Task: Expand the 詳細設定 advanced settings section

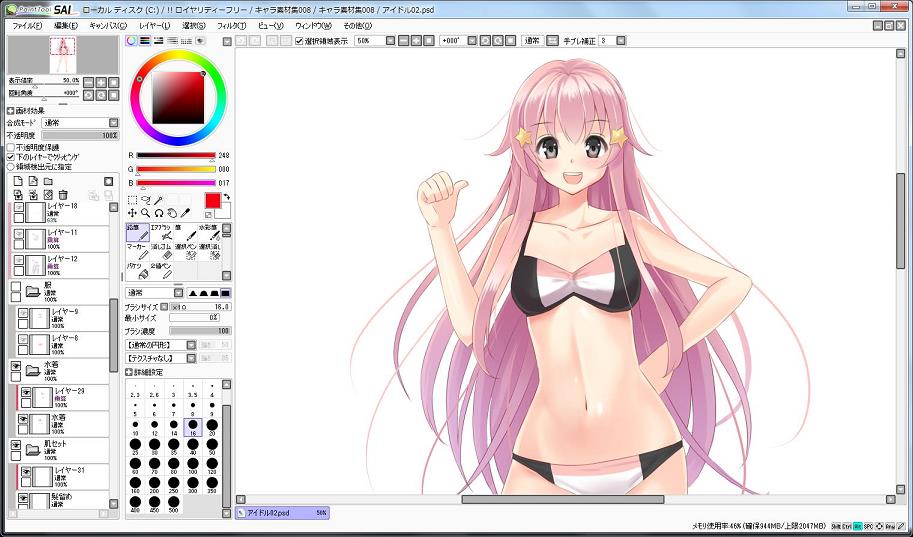Action: [x=129, y=372]
